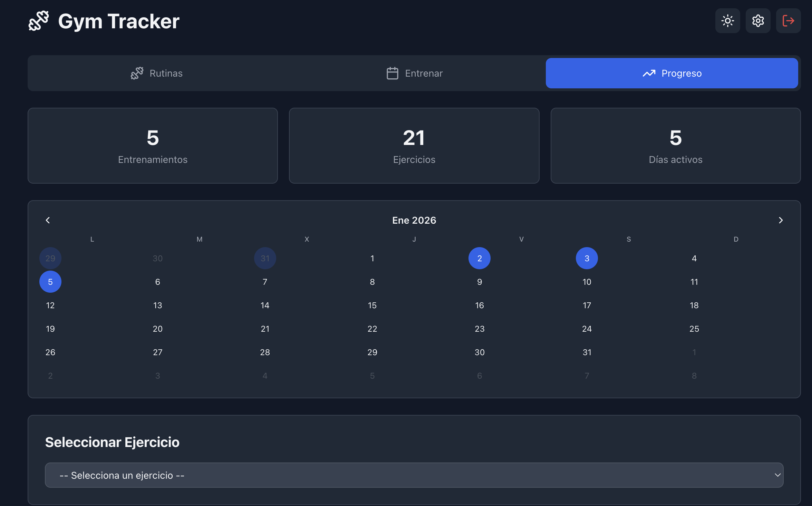This screenshot has width=812, height=506.
Task: Click the Progreso button
Action: pos(671,73)
